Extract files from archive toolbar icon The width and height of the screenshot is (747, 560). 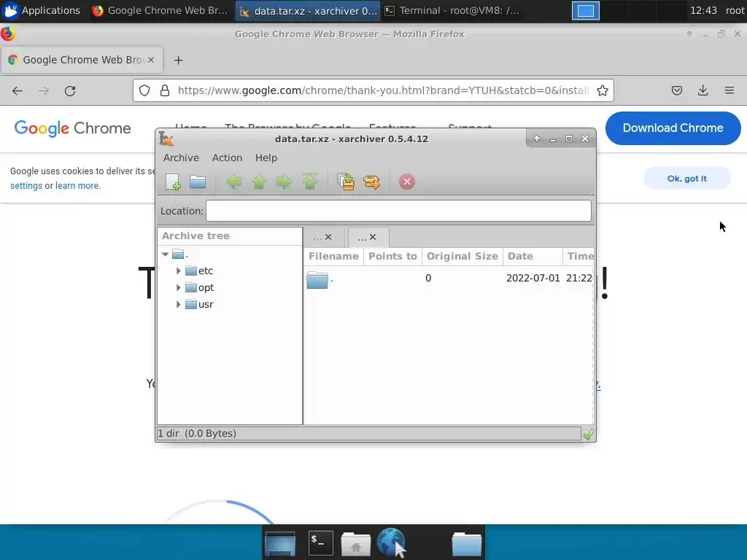(371, 182)
